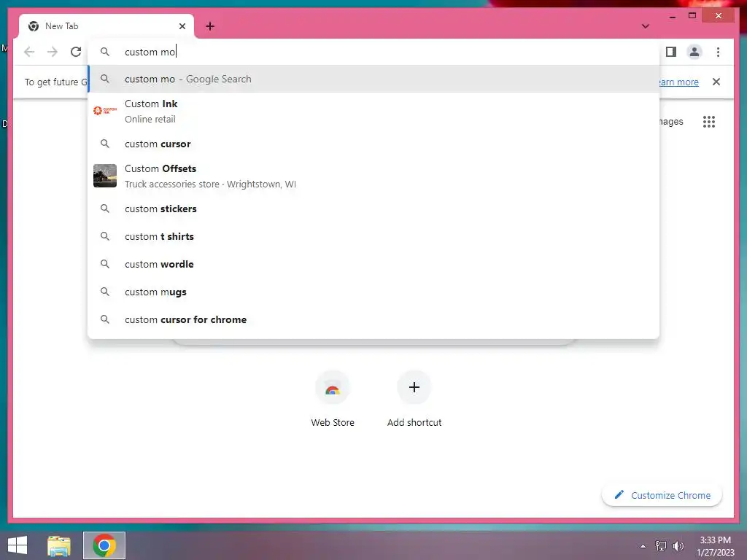Image resolution: width=747 pixels, height=560 pixels.
Task: Open File Explorer from the taskbar
Action: coord(59,545)
